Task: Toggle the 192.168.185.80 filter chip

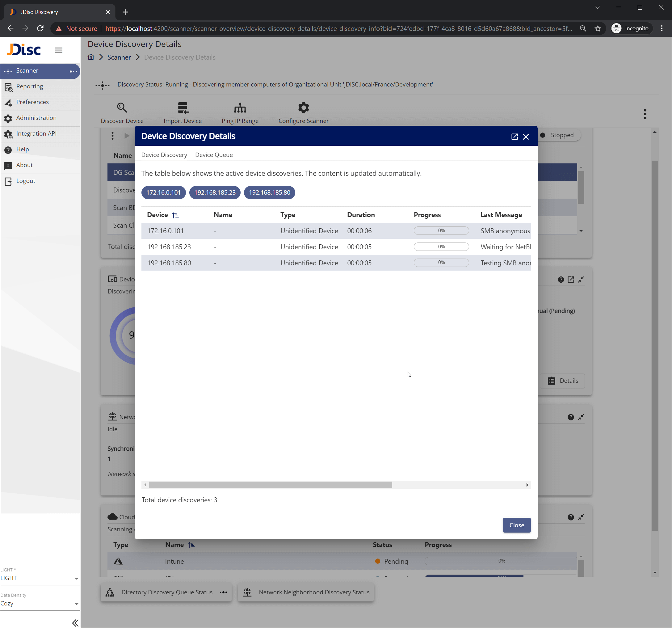Action: click(269, 192)
